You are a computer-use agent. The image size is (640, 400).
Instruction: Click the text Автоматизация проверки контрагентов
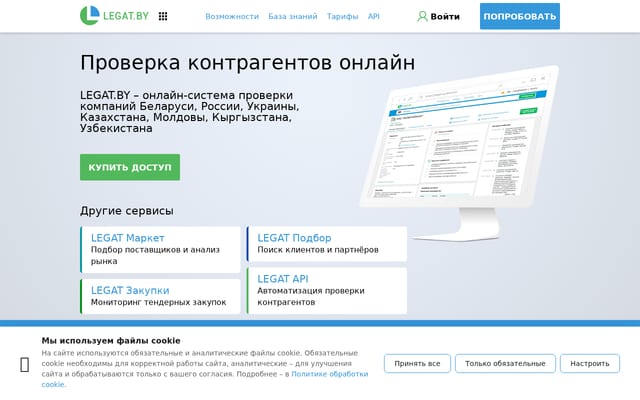311,296
